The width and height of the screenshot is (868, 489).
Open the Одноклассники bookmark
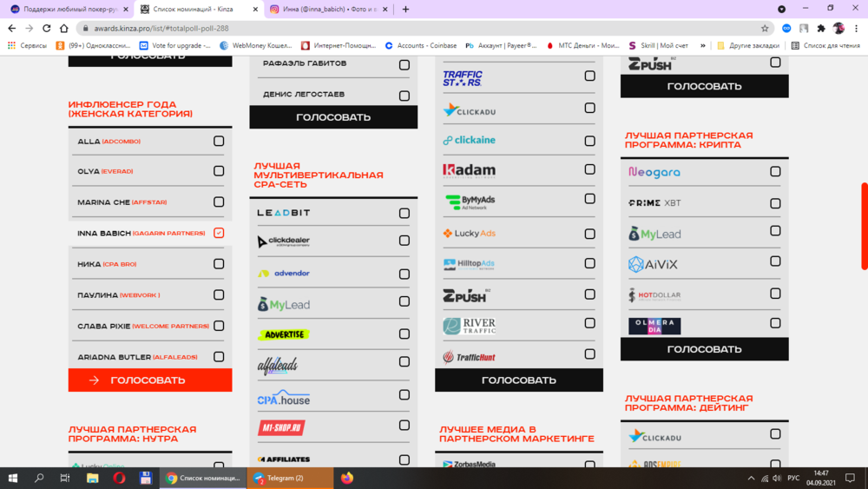pyautogui.click(x=93, y=45)
